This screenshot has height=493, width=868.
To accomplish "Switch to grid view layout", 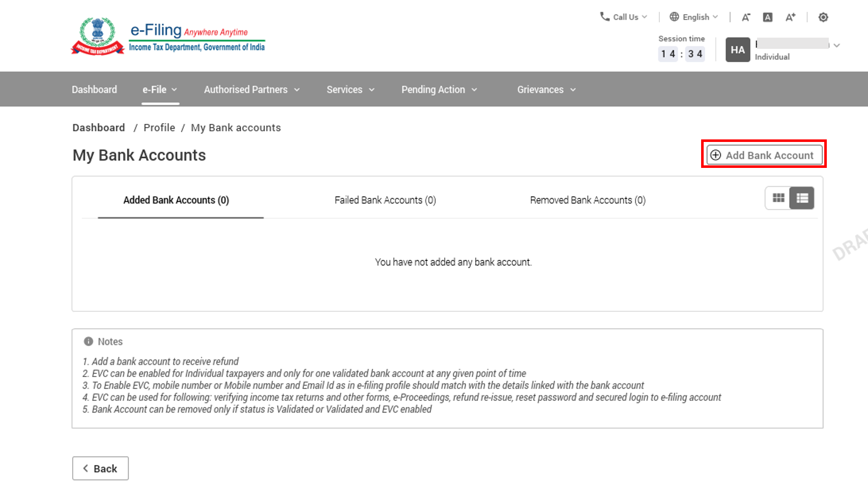I will 778,198.
